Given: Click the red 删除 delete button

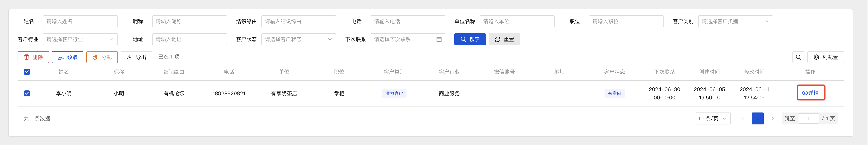Looking at the screenshot, I should click(x=33, y=57).
